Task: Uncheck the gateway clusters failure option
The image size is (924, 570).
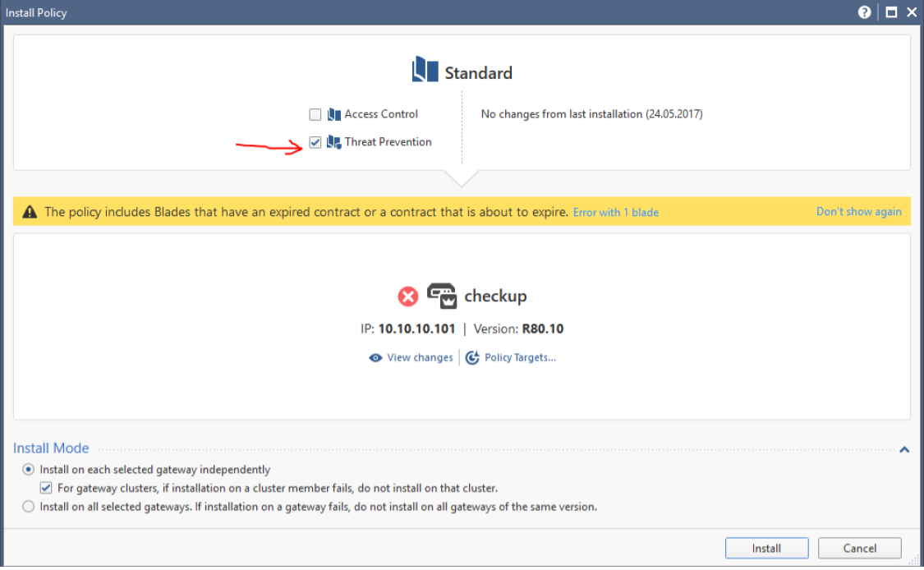Action: point(47,488)
